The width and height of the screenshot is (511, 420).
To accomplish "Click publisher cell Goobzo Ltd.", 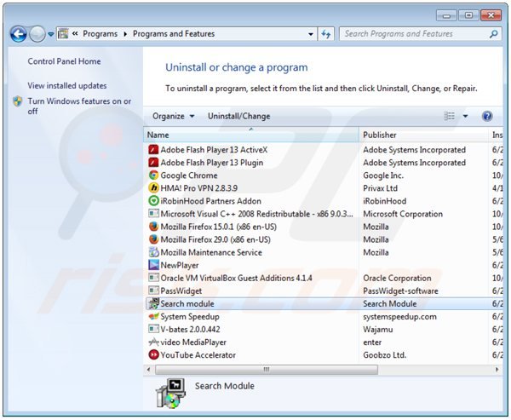I will click(385, 354).
